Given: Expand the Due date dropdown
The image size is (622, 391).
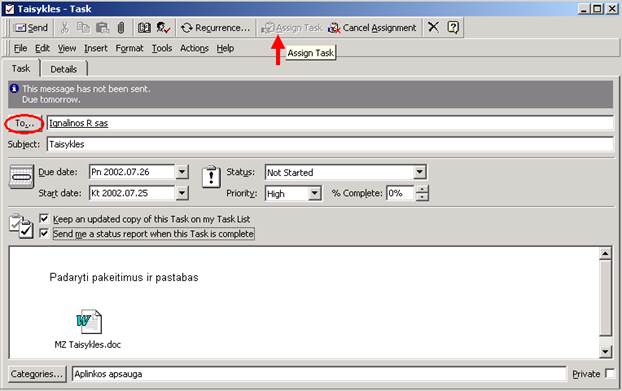Looking at the screenshot, I should click(182, 172).
